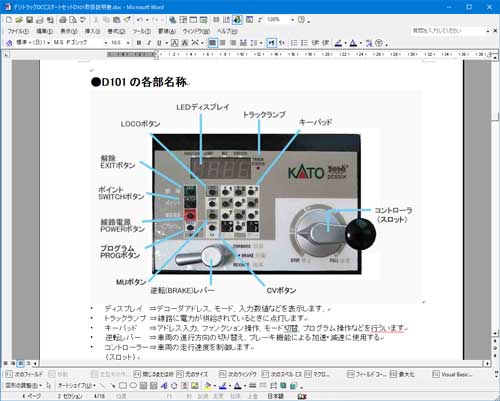The image size is (500, 401).
Task: Open the ヘルプ (Help) menu
Action: (x=227, y=31)
